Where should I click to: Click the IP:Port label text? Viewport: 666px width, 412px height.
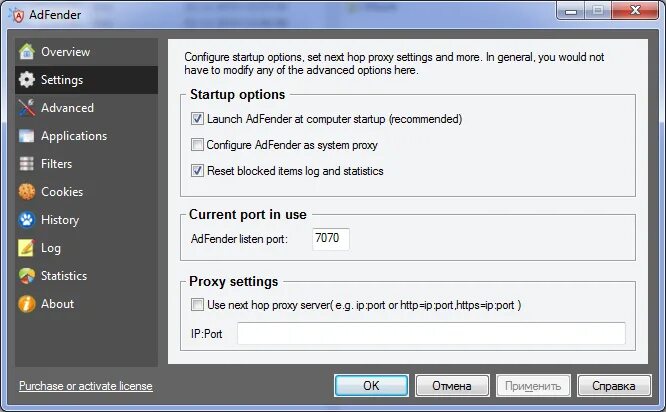pos(206,334)
